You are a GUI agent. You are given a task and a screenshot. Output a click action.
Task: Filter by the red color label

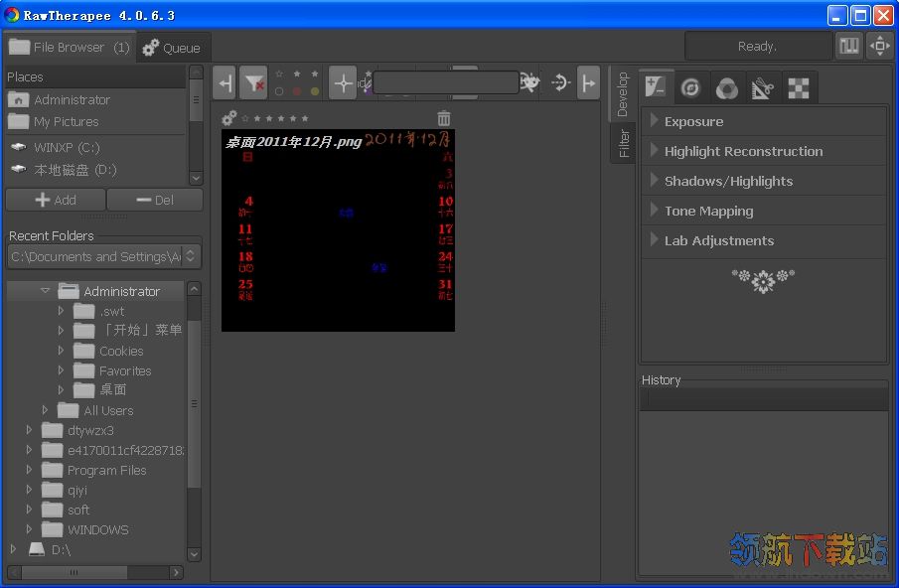297,91
